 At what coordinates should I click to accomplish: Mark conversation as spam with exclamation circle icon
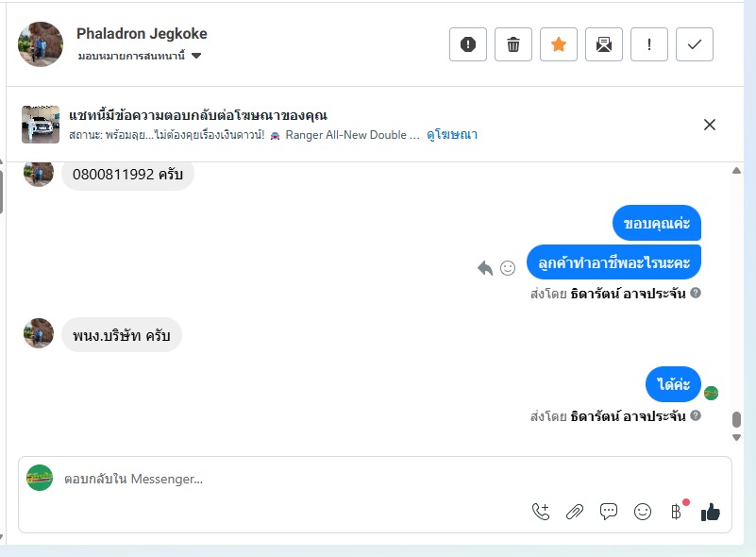point(468,44)
